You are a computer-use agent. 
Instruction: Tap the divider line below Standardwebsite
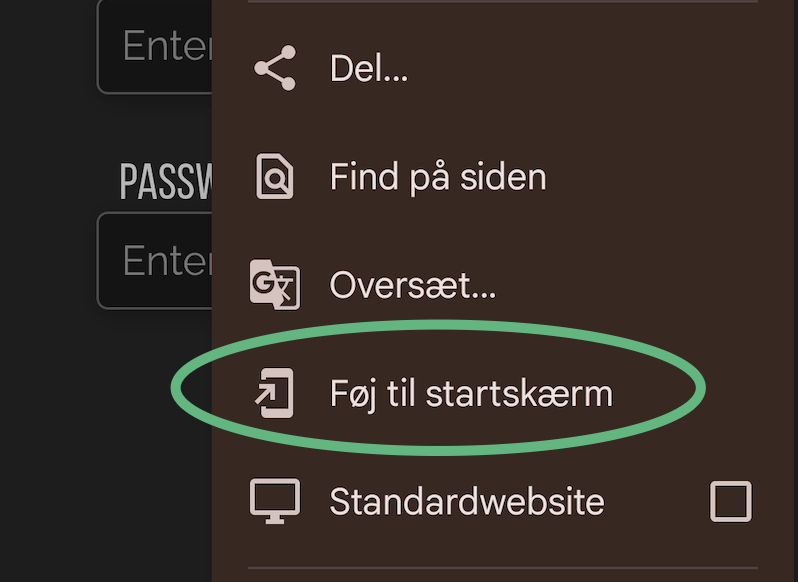pos(503,567)
